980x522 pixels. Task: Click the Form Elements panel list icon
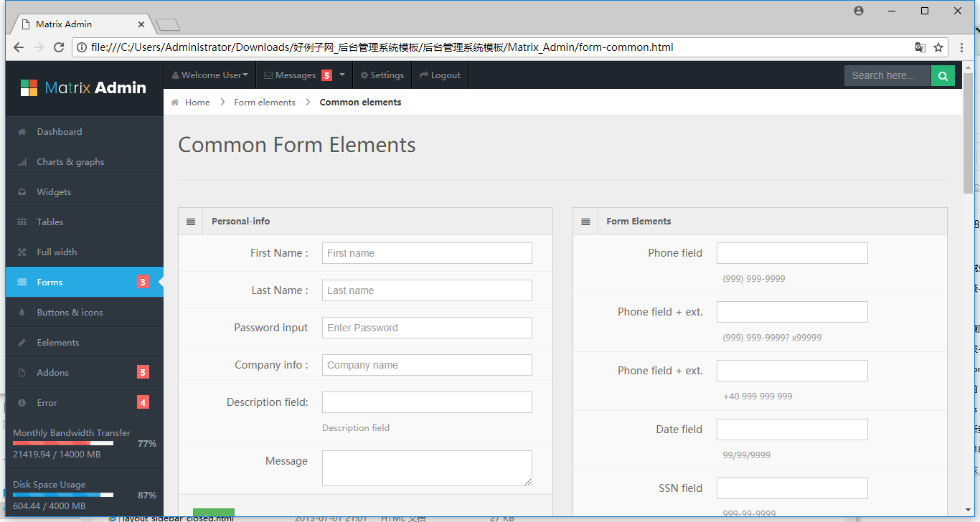pos(585,222)
